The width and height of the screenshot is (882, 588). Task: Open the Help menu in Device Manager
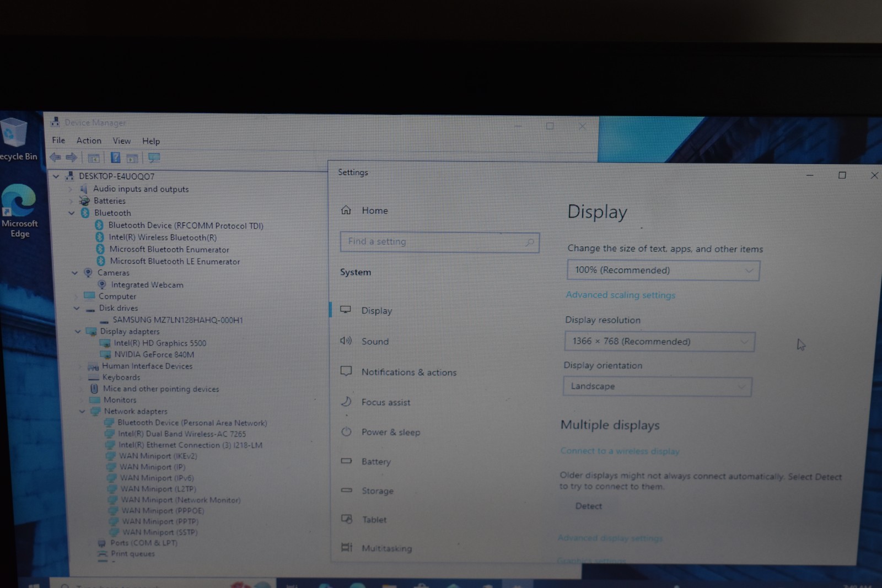151,141
